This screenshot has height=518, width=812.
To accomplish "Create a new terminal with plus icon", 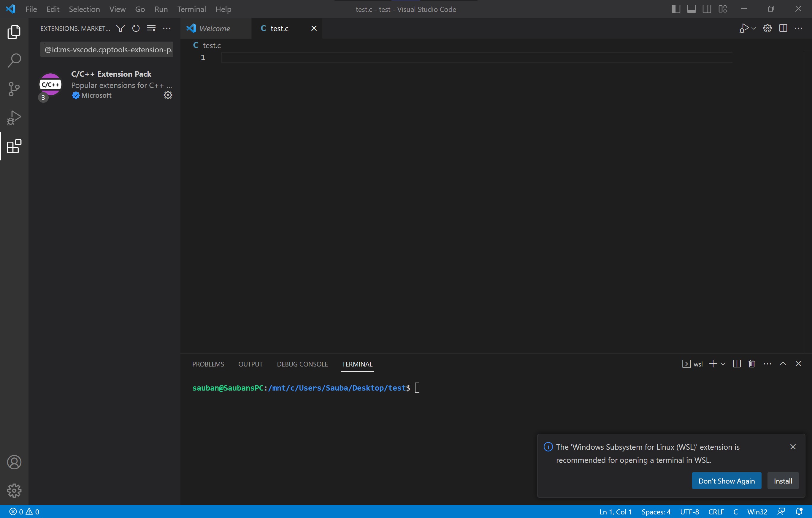I will pyautogui.click(x=713, y=364).
